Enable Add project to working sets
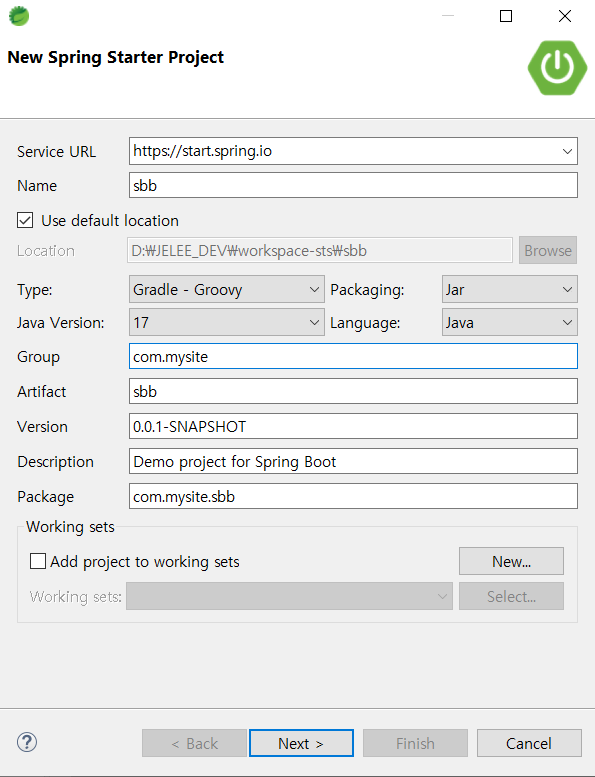Viewport: 595px width, 777px height. coord(38,561)
